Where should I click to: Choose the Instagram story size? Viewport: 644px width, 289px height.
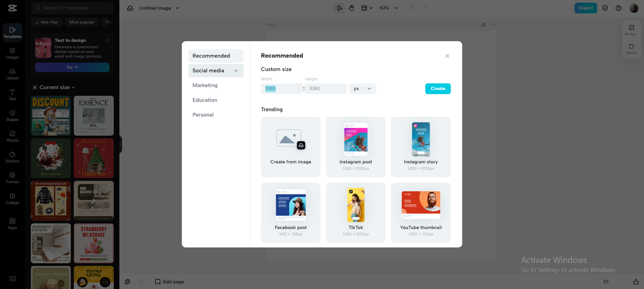tap(421, 147)
